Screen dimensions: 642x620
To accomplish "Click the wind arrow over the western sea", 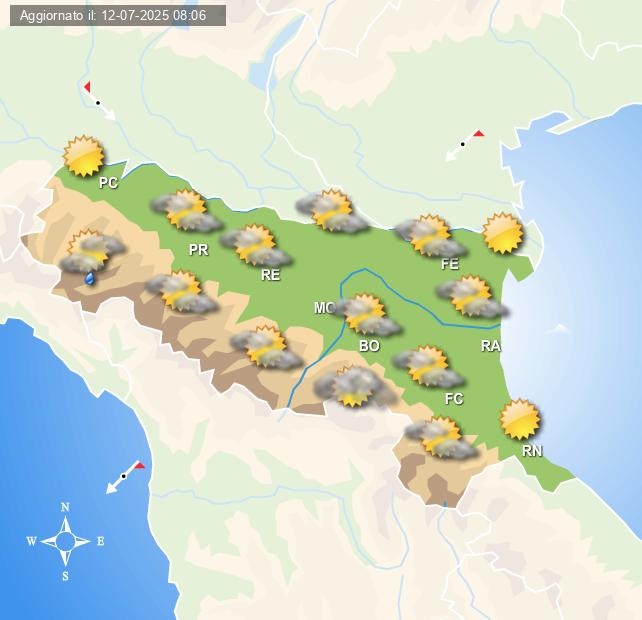I will pyautogui.click(x=125, y=477).
